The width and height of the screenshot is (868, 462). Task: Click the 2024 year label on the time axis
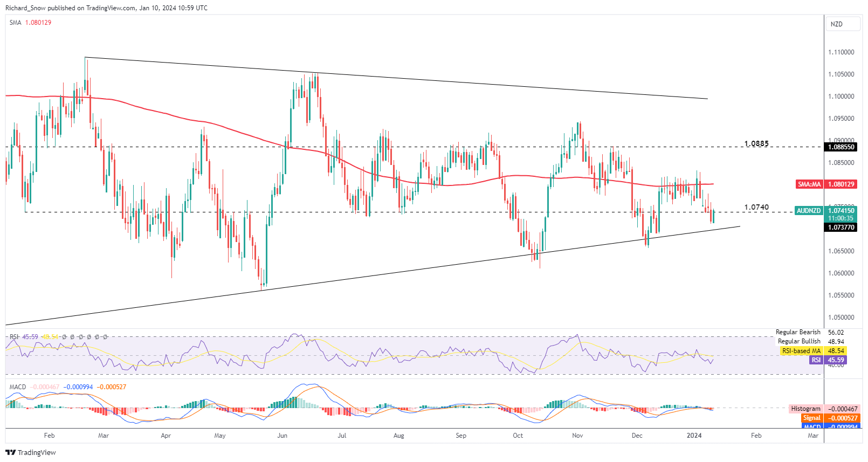click(694, 436)
